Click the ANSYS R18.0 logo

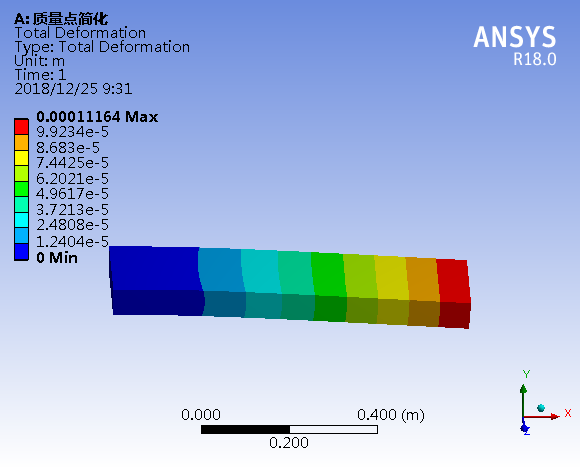click(515, 45)
